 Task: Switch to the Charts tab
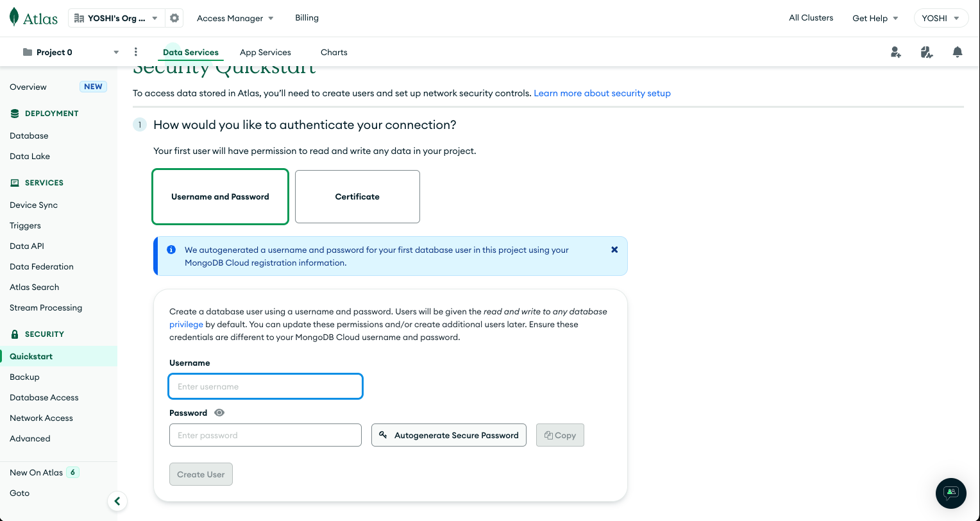click(x=334, y=53)
